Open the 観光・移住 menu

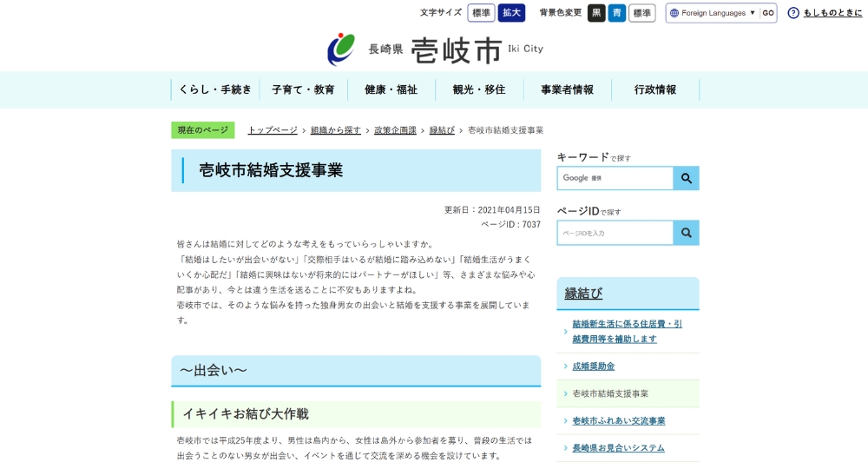[x=478, y=89]
